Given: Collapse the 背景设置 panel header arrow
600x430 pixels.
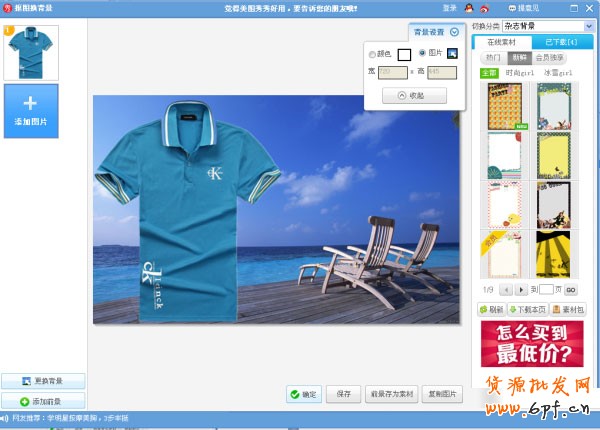Looking at the screenshot, I should pyautogui.click(x=455, y=32).
